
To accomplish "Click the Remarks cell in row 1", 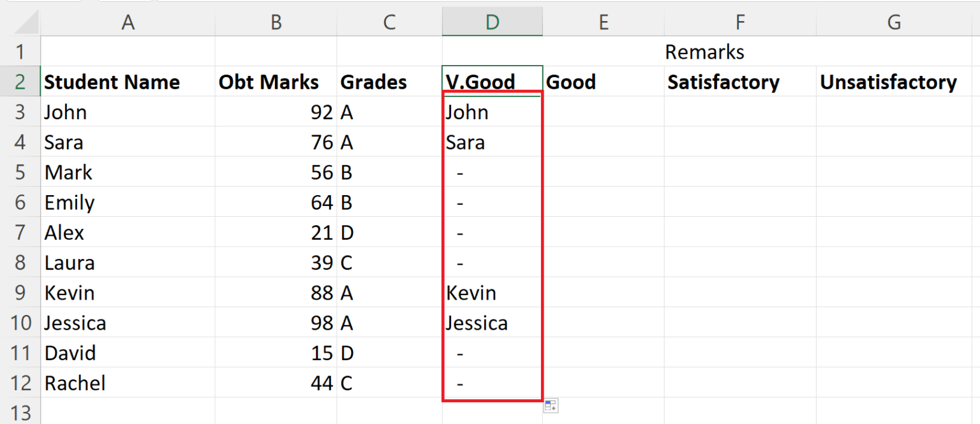I will [704, 52].
